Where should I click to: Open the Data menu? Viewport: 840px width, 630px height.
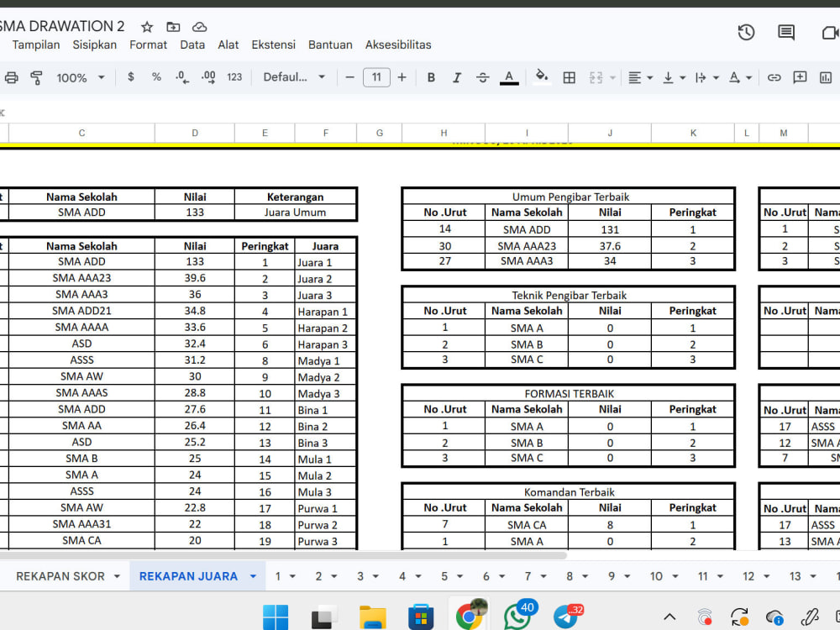pyautogui.click(x=192, y=45)
